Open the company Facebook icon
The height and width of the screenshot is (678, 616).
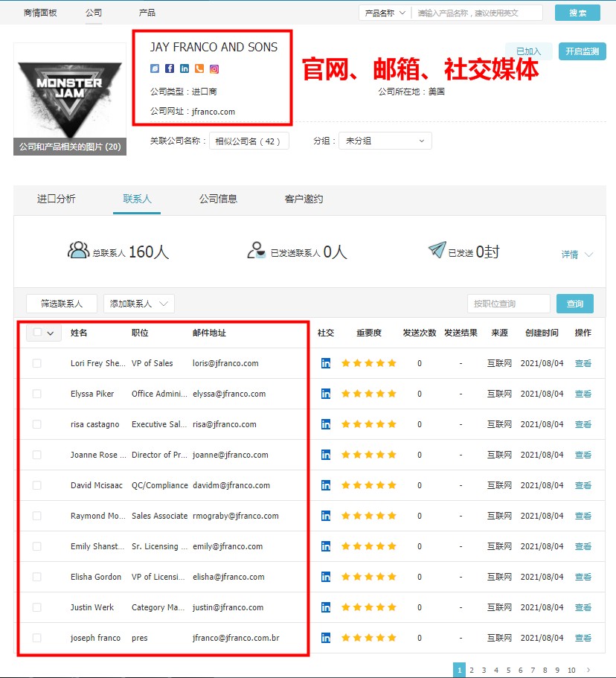click(170, 68)
